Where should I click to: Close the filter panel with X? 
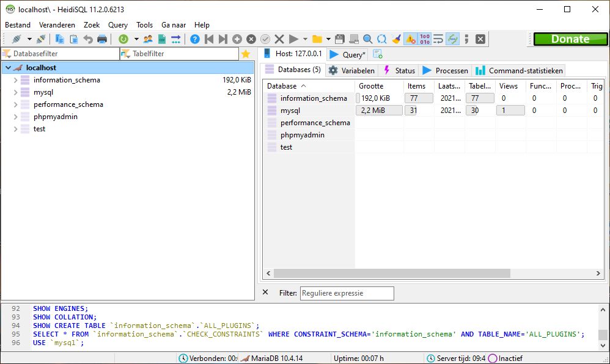tap(265, 293)
